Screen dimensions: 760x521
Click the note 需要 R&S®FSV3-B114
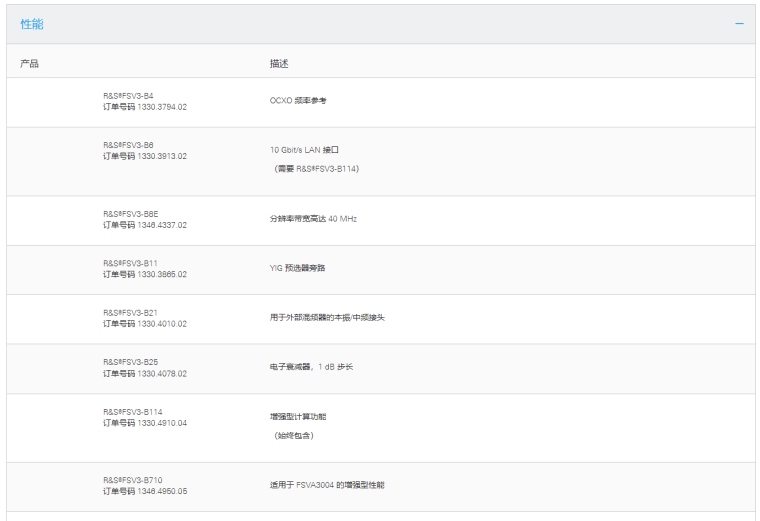click(316, 168)
